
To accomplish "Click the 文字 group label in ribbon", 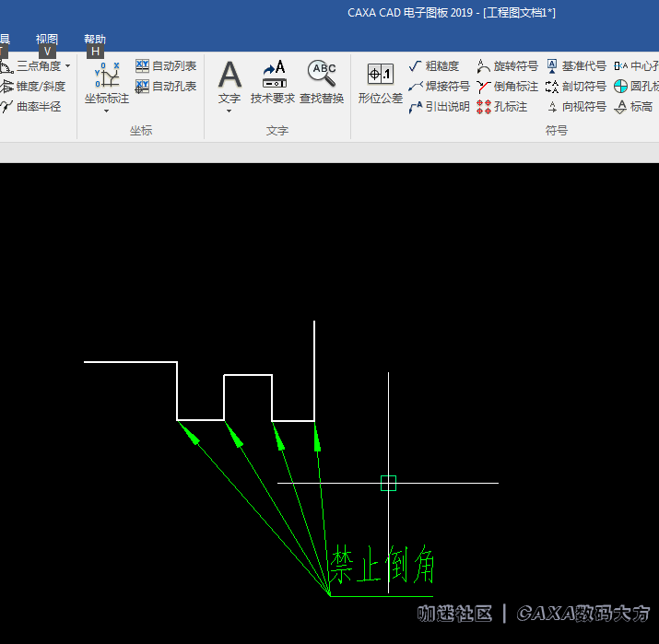I will coord(277,131).
